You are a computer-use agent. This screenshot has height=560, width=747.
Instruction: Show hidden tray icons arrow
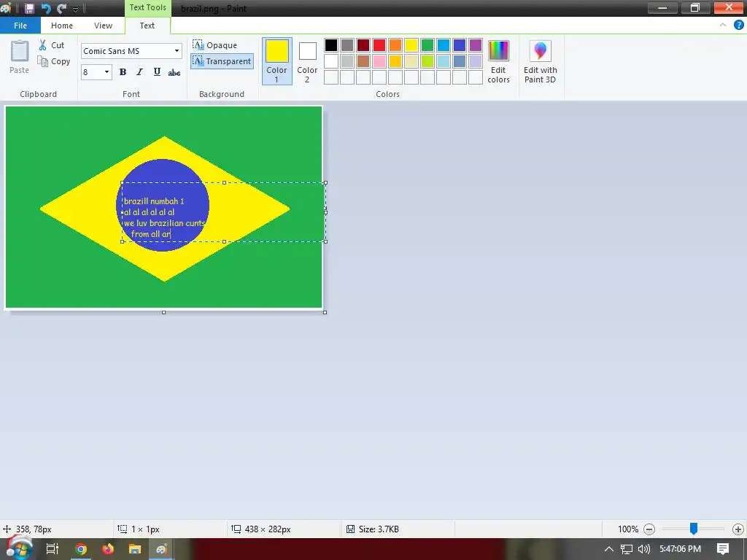point(609,549)
